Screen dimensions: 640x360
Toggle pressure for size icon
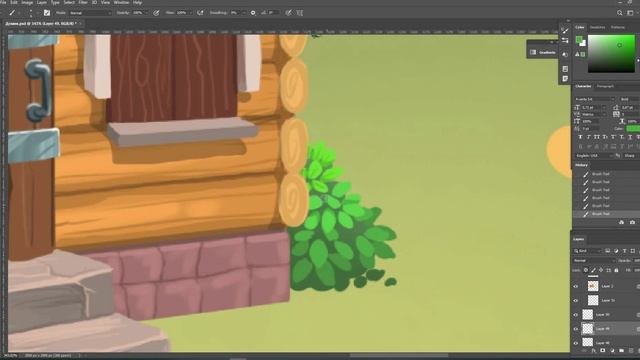click(289, 13)
